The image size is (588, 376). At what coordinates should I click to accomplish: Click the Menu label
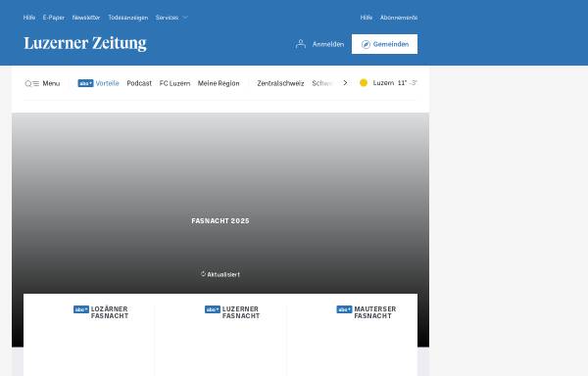[51, 83]
